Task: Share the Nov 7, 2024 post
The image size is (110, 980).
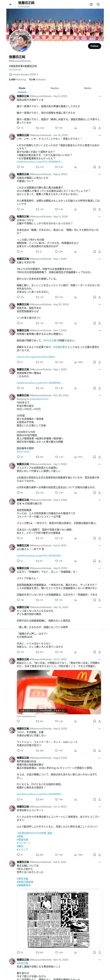Action: point(99,362)
